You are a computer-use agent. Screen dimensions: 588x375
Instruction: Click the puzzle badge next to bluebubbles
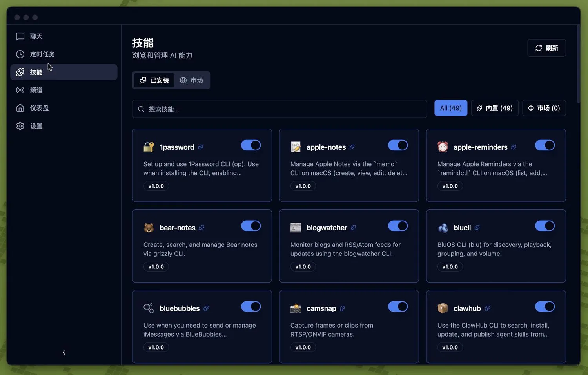coord(206,308)
